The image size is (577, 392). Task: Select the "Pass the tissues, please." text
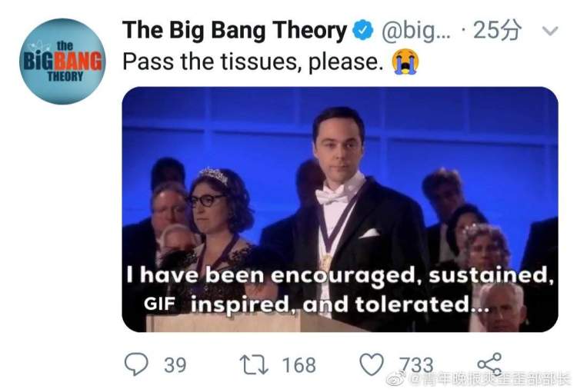(x=253, y=61)
